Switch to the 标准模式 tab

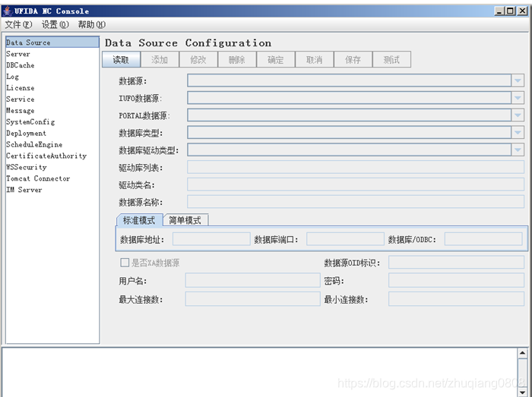tap(139, 220)
